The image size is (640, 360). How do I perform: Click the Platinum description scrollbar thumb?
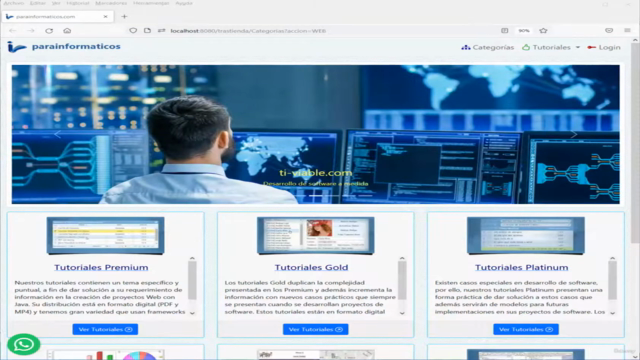(612, 280)
